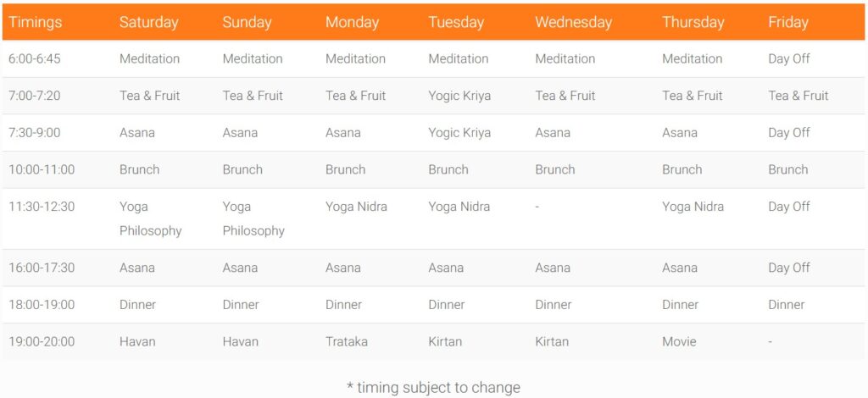868x398 pixels.
Task: Click Saturday's Yoga Philosophy cell
Action: pos(150,218)
